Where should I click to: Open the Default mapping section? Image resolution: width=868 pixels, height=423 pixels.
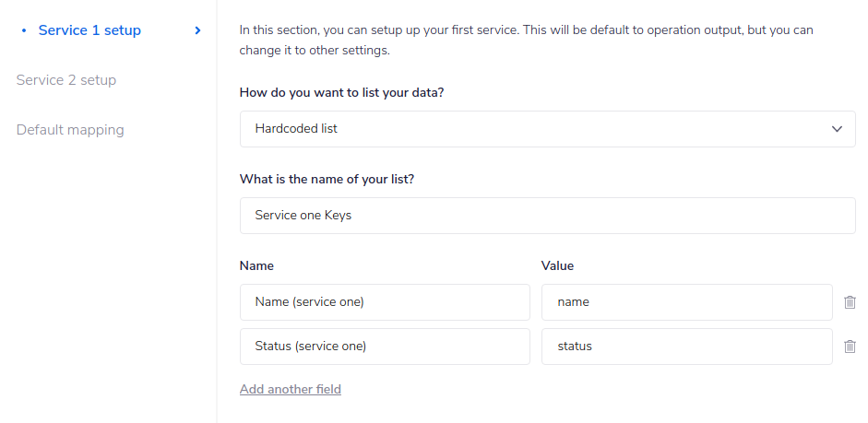coord(70,130)
